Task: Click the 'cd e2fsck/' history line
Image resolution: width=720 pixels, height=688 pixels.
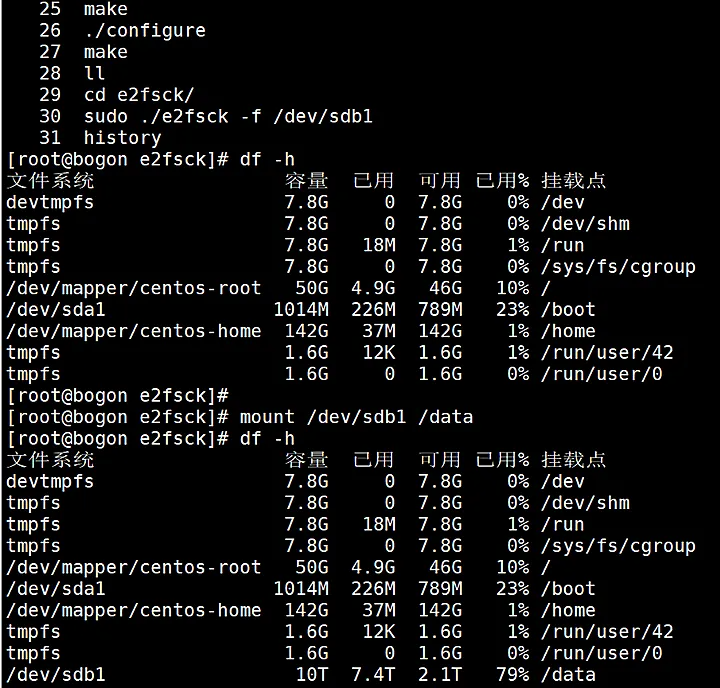Action: coord(138,95)
